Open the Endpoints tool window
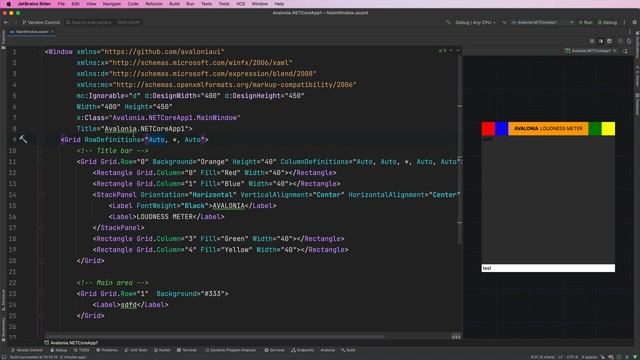This screenshot has height=360, width=640. (x=302, y=350)
